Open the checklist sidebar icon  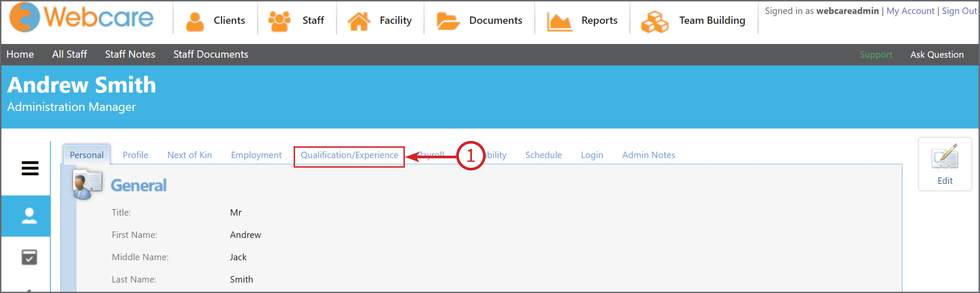coord(29,257)
